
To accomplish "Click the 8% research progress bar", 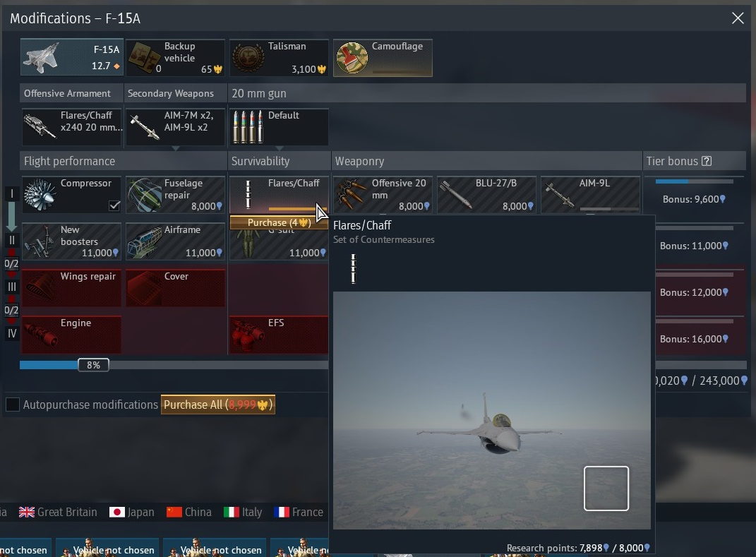I will click(174, 365).
